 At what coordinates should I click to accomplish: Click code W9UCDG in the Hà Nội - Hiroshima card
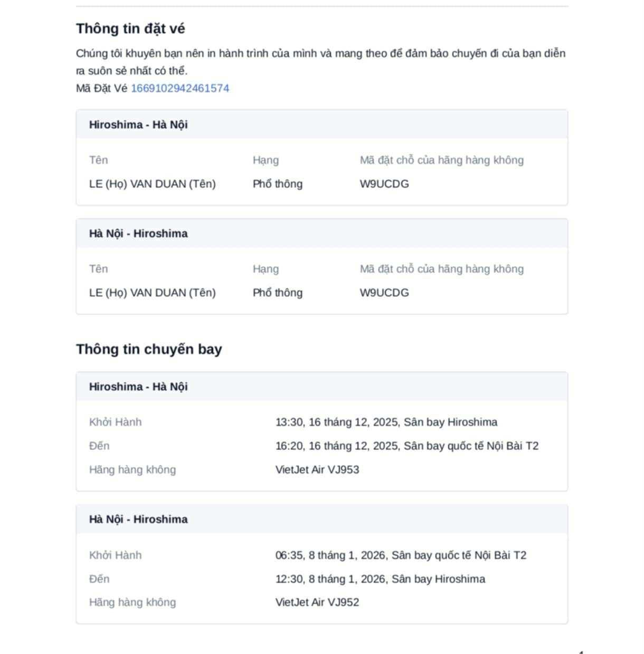click(x=384, y=293)
